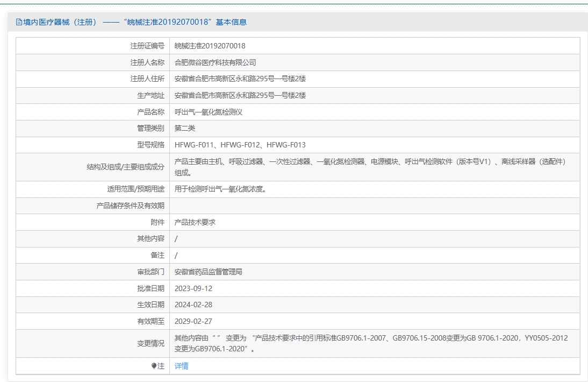Select registration number value 皖械注准20192070018
Image resolution: width=588 pixels, height=382 pixels.
coord(210,46)
